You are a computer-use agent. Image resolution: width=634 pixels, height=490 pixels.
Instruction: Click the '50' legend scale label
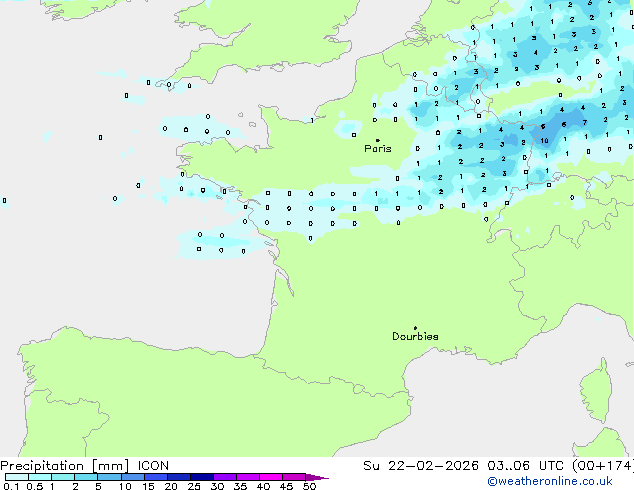309,486
